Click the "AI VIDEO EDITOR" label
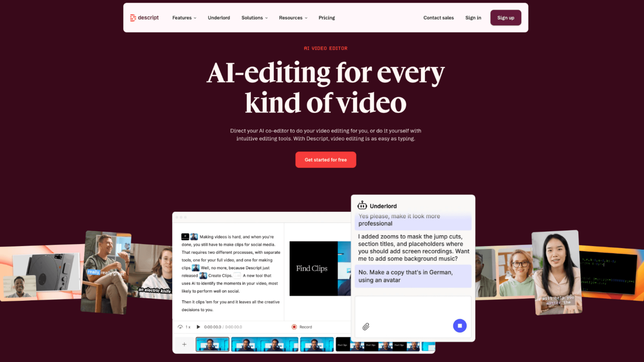Screen dimensions: 644x362 [326, 48]
